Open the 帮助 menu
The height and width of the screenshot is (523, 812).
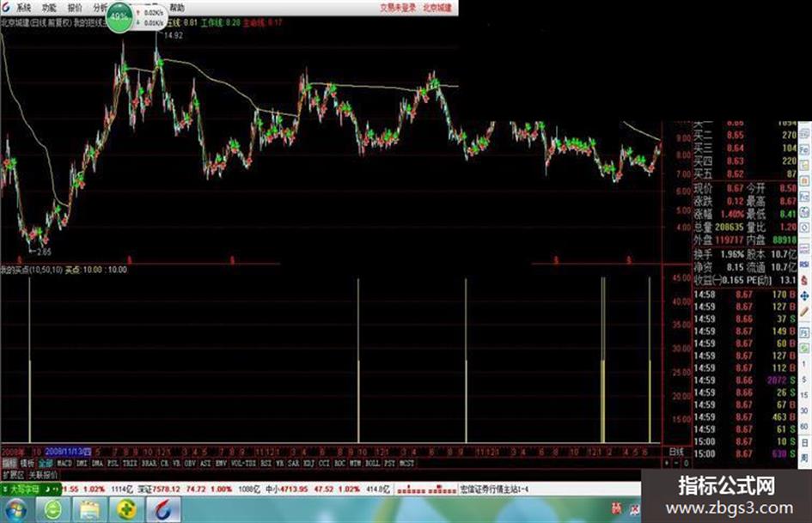(177, 8)
